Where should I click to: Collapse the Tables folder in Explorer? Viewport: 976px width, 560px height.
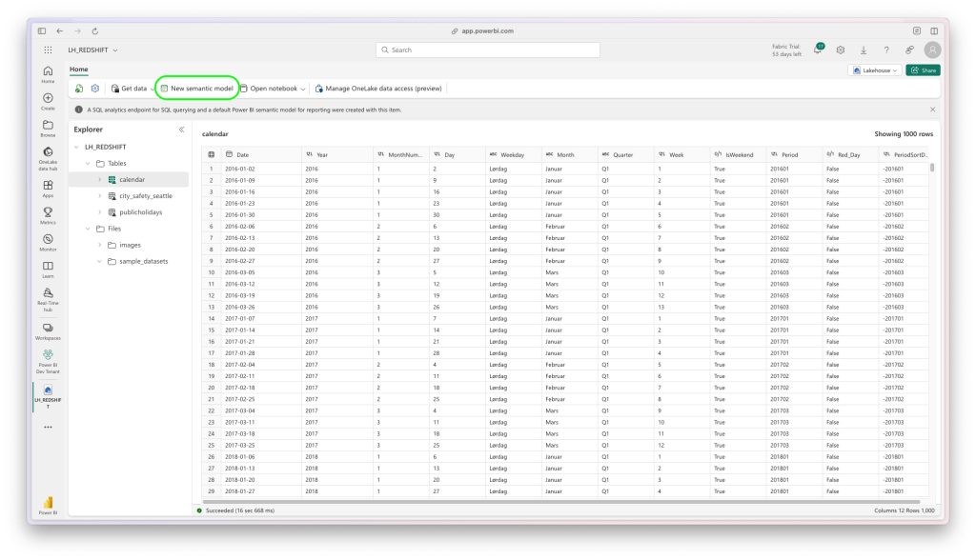coord(88,163)
